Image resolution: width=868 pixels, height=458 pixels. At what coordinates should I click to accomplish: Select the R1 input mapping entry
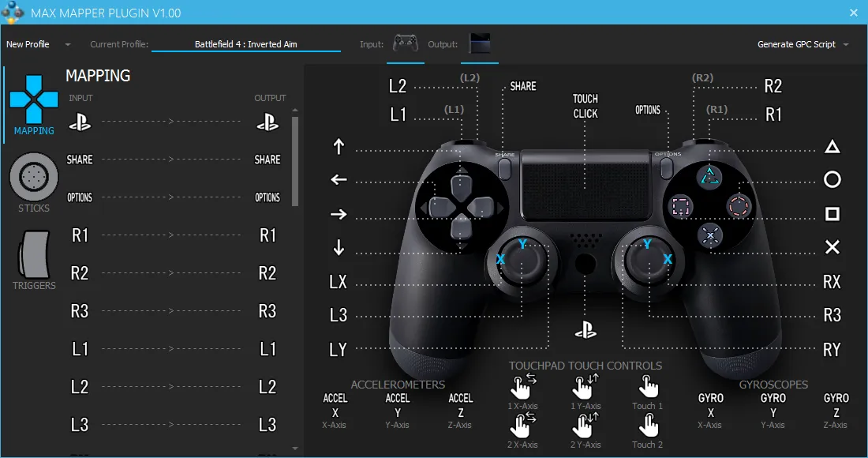tap(80, 235)
